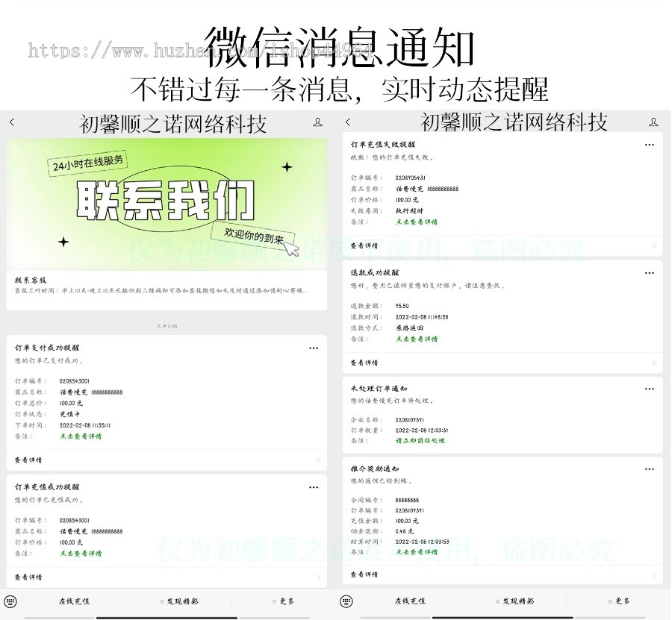Switch to keyboard input in right chat
This screenshot has height=620, width=672.
346,601
